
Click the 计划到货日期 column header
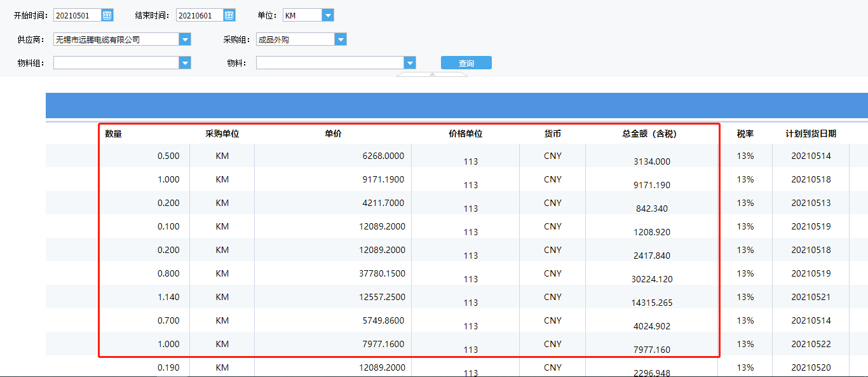pyautogui.click(x=811, y=134)
